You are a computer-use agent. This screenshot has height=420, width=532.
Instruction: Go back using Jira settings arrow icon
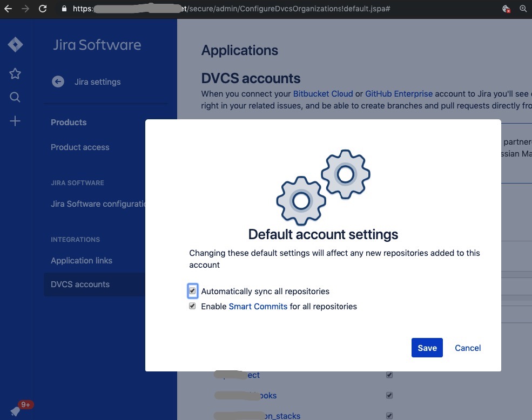(x=58, y=82)
